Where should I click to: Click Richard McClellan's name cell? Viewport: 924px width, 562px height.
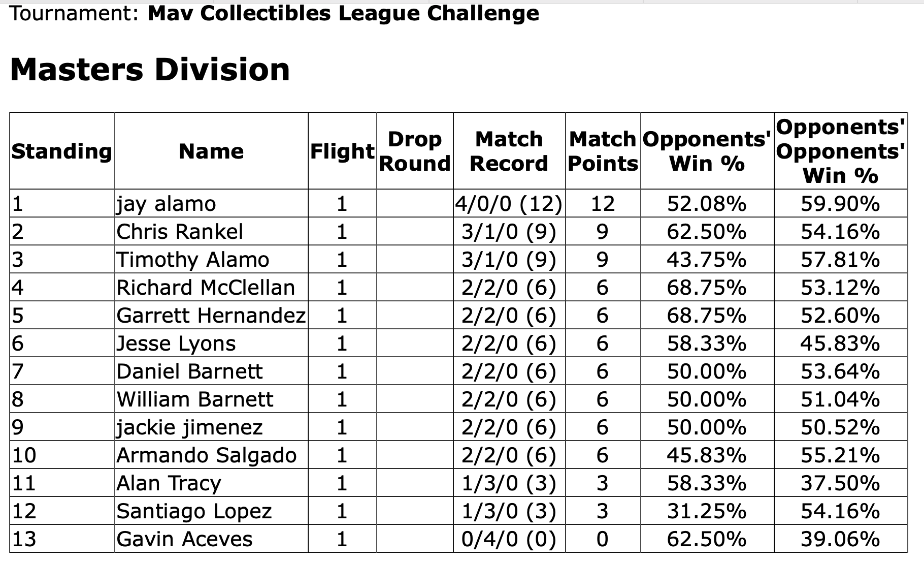206,288
